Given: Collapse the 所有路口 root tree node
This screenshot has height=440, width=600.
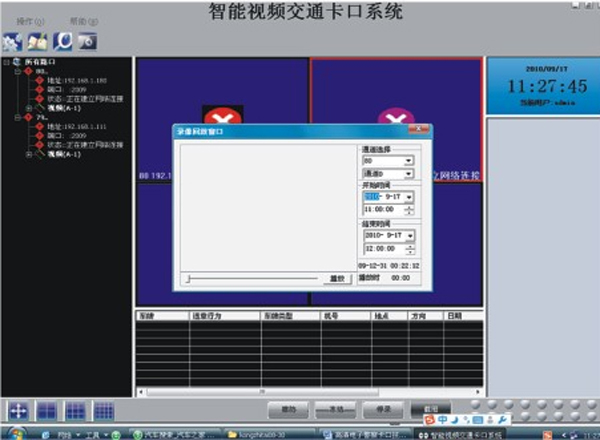Looking at the screenshot, I should pyautogui.click(x=6, y=62).
